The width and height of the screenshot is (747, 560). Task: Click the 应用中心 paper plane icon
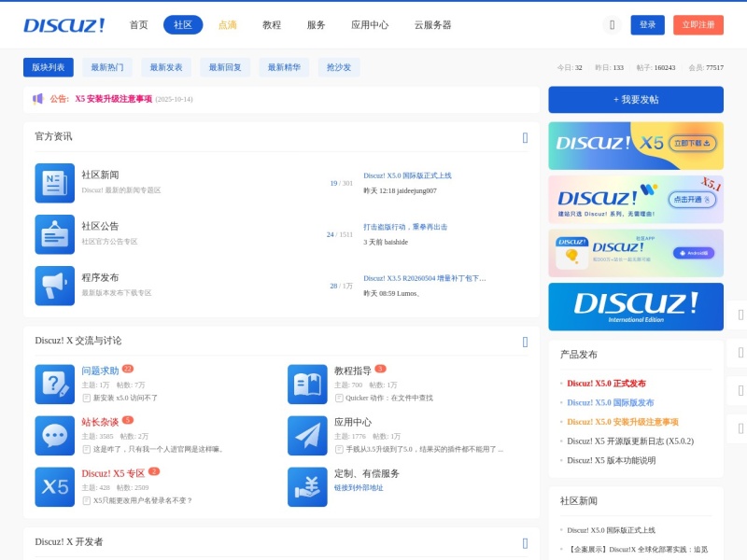pyautogui.click(x=307, y=436)
